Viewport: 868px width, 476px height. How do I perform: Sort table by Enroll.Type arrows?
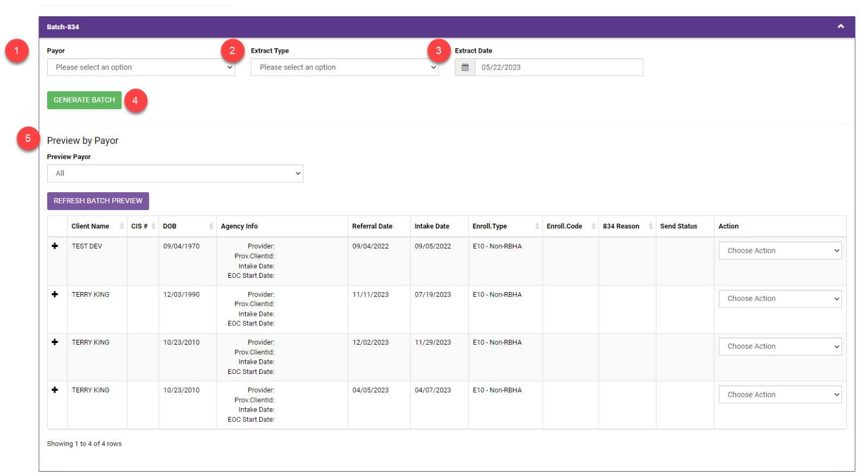point(537,226)
